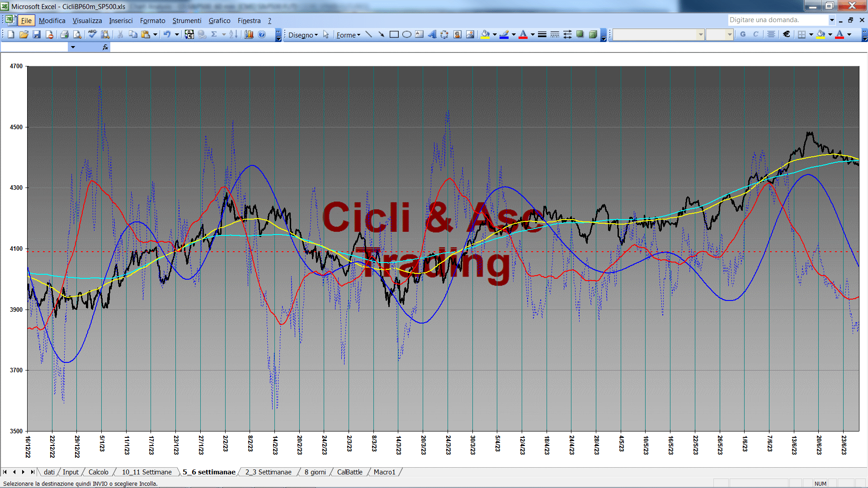Insert Picture from File icon

pyautogui.click(x=470, y=34)
